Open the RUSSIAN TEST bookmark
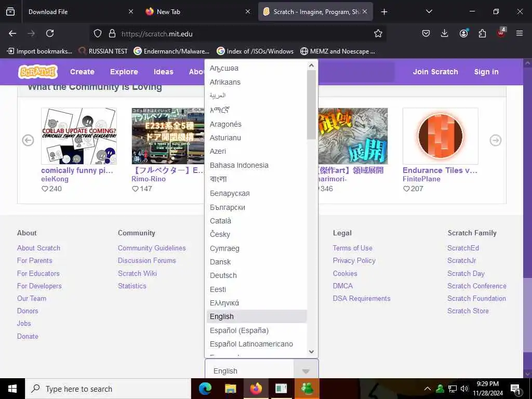 103,51
